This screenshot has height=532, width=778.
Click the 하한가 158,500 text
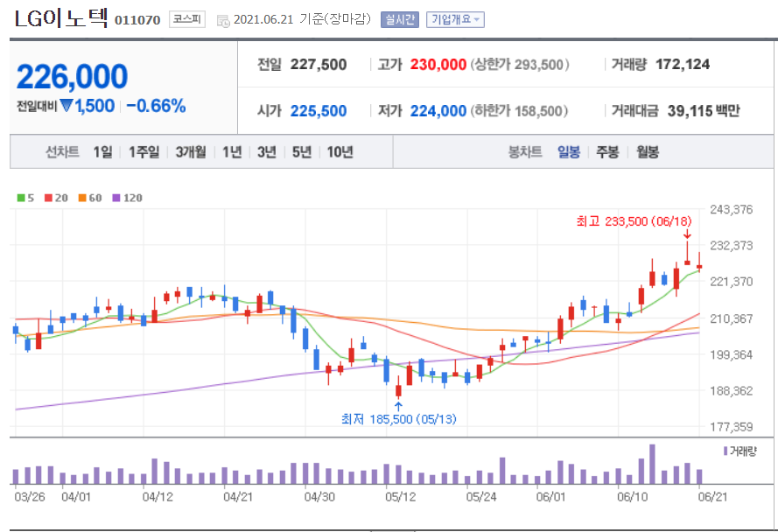click(520, 110)
